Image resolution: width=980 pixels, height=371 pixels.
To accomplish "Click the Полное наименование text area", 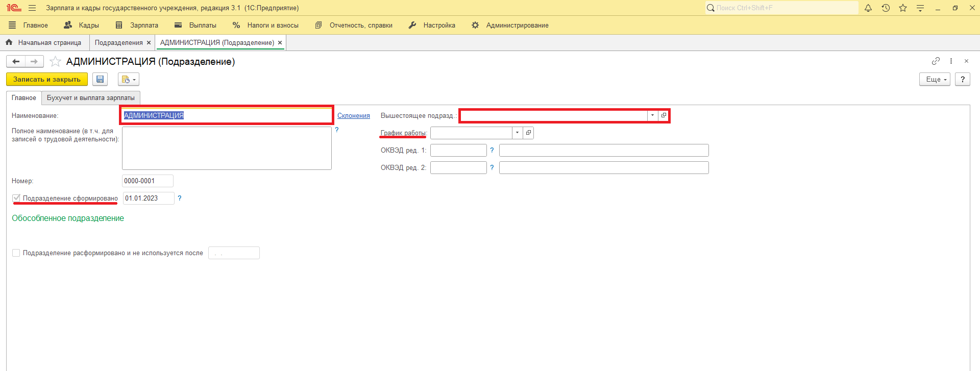I will coord(227,148).
